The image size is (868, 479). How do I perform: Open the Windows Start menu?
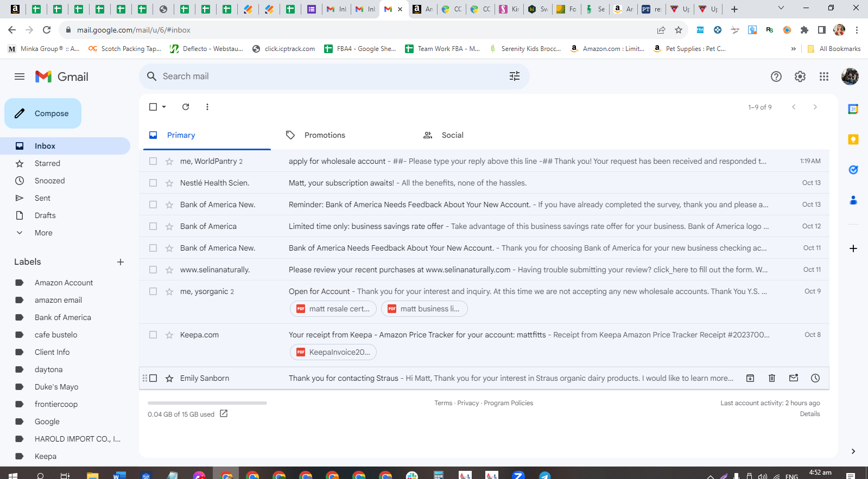pyautogui.click(x=13, y=475)
